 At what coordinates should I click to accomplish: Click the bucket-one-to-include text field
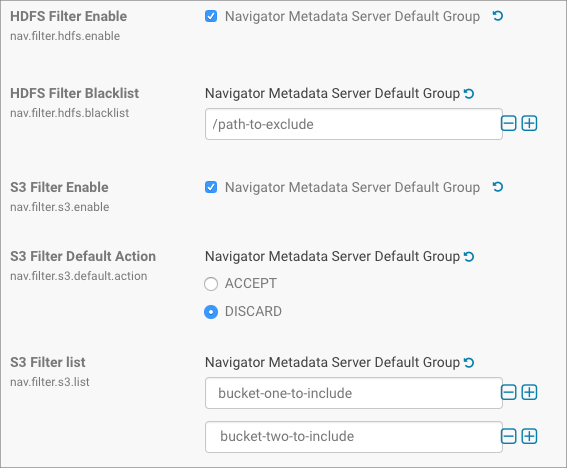click(x=354, y=393)
